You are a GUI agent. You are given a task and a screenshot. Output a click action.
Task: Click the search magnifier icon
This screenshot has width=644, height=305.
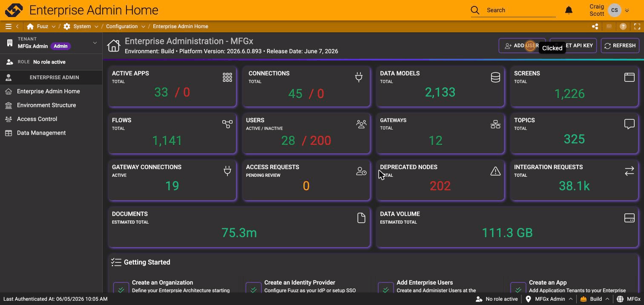coord(475,10)
